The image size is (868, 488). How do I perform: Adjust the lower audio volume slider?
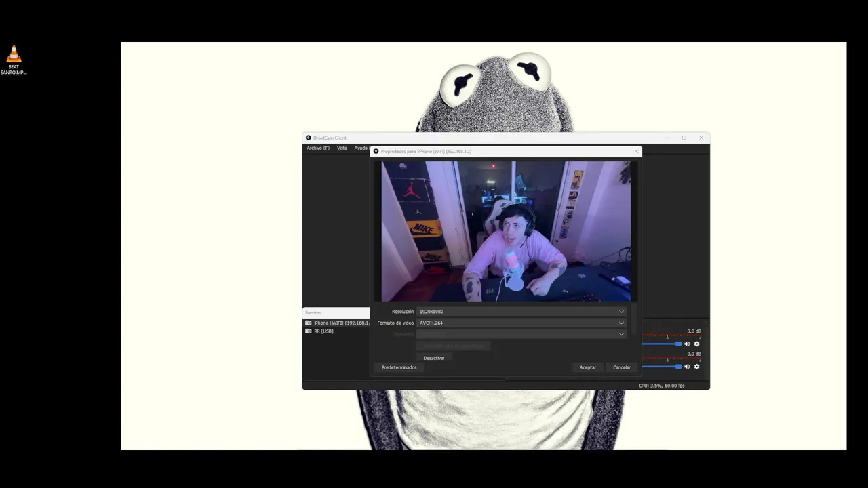point(661,367)
